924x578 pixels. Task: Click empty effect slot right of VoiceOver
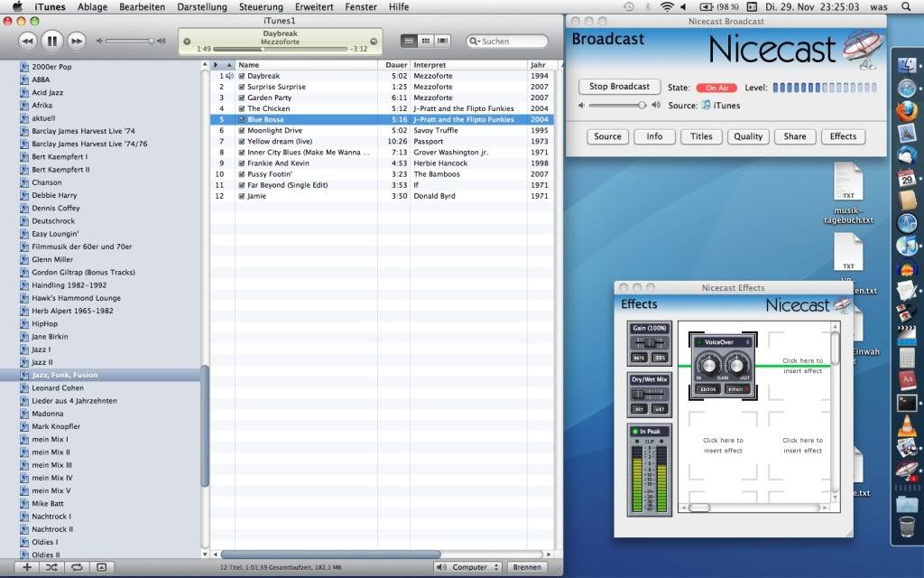802,366
